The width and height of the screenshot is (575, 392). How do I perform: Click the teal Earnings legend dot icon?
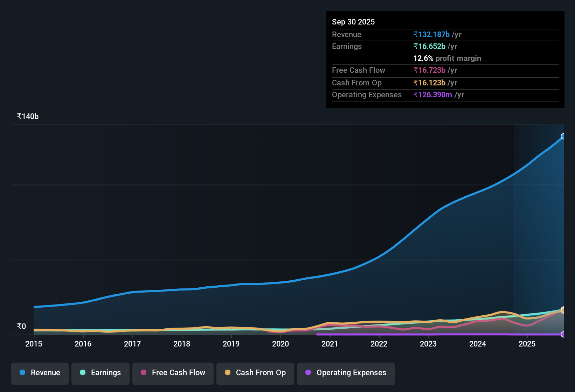tap(83, 373)
